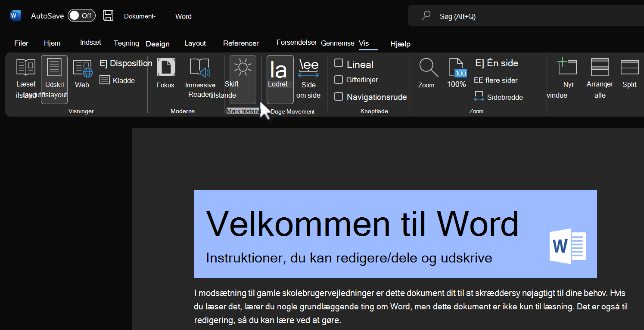Click the Word logo in document banner

pos(568,246)
